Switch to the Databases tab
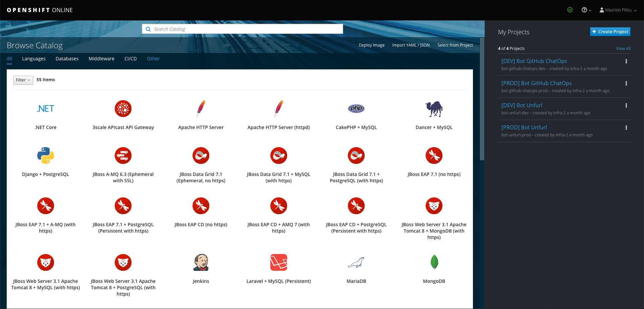 coord(67,59)
